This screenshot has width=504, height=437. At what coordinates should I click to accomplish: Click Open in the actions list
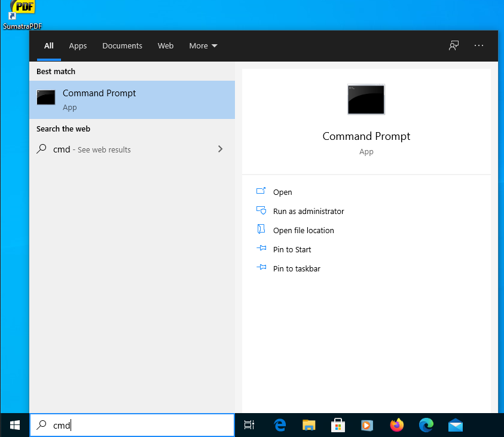(283, 192)
